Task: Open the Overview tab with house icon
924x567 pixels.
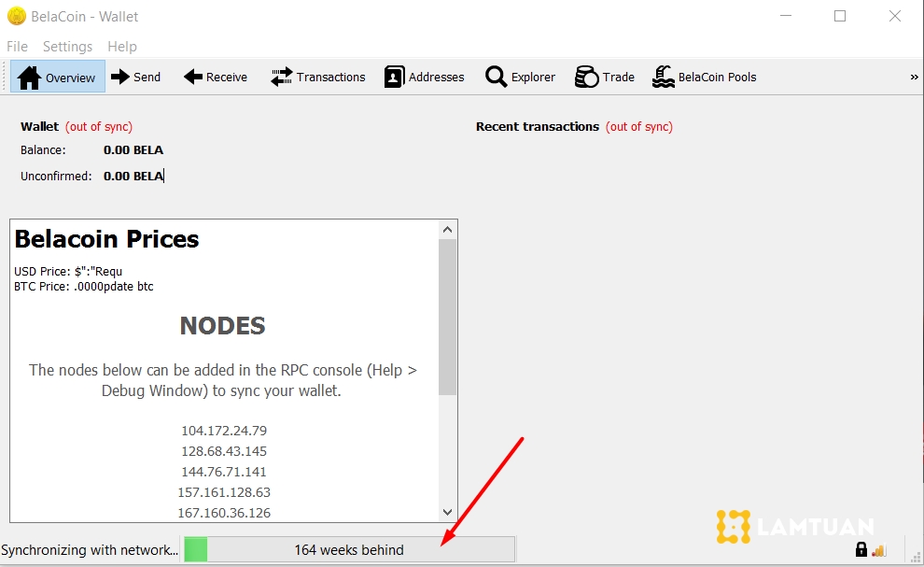Action: (57, 77)
